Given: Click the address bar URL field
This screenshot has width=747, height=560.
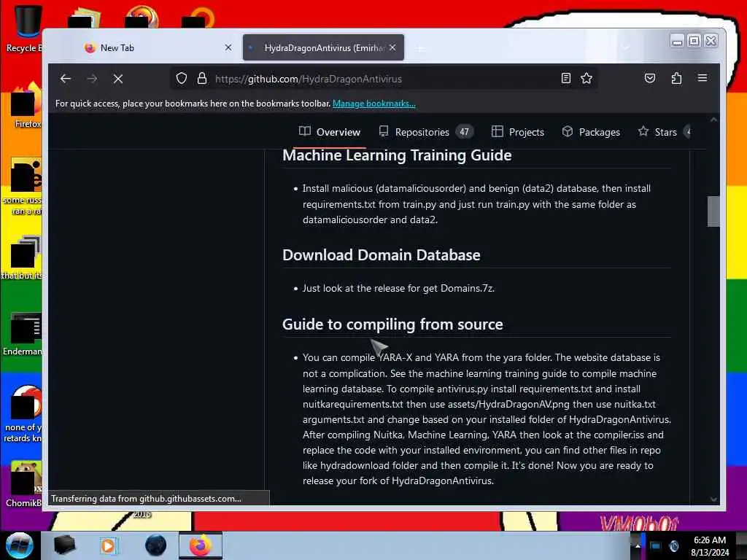Looking at the screenshot, I should [384, 79].
